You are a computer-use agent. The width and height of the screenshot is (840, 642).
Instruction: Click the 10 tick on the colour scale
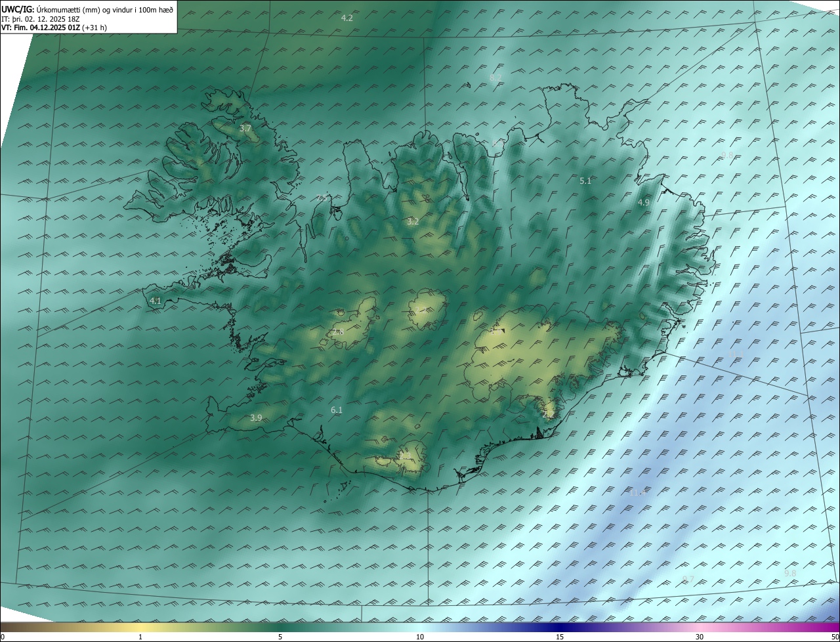pyautogui.click(x=420, y=637)
